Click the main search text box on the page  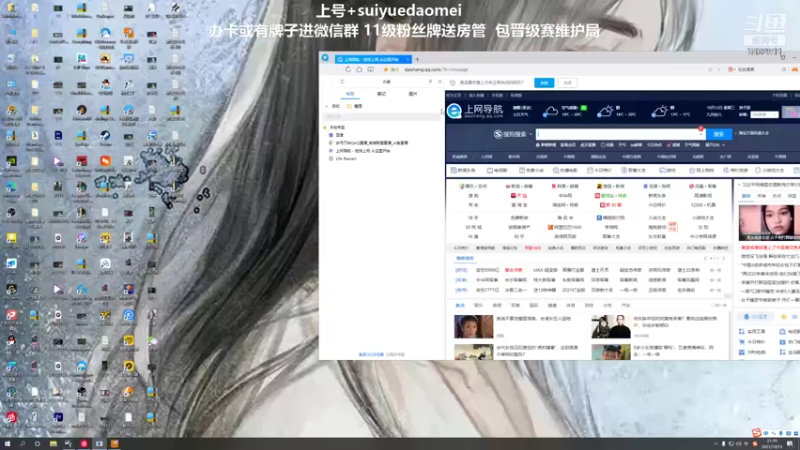pos(620,134)
